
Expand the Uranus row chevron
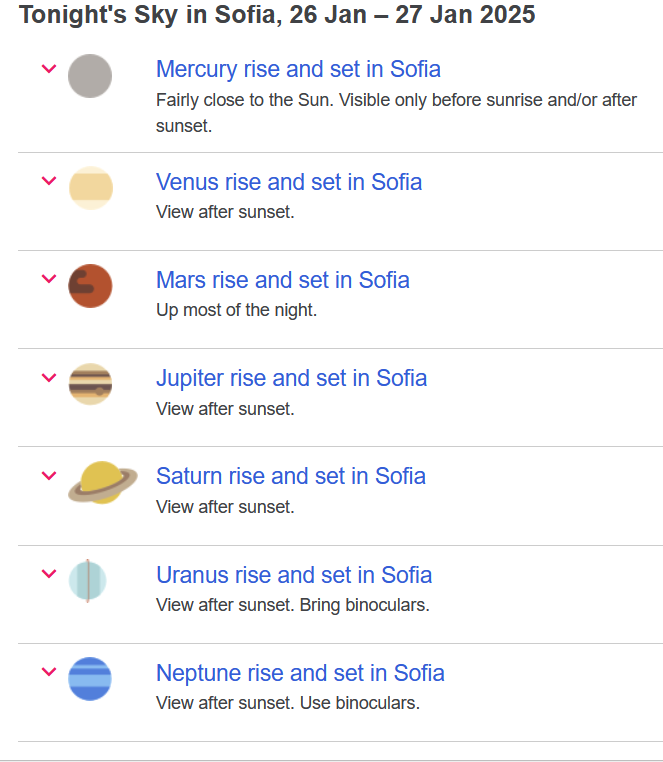tap(48, 573)
